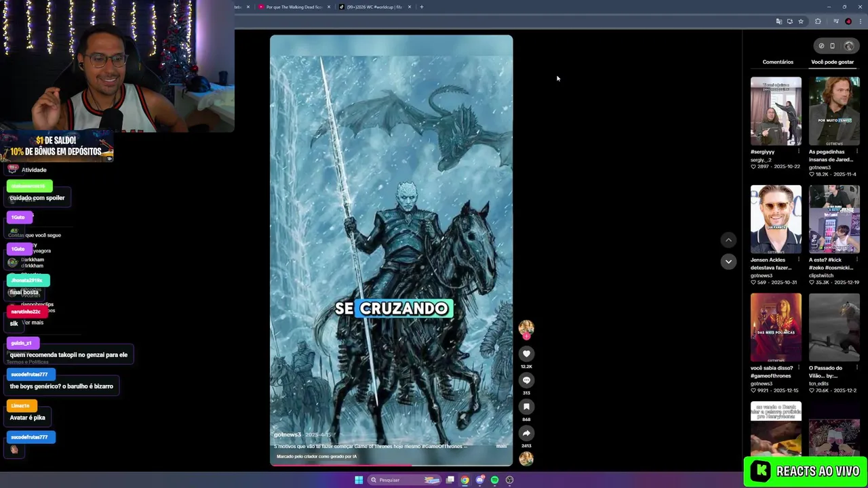Bookmark video with the save icon
This screenshot has height=488, width=868.
(526, 407)
